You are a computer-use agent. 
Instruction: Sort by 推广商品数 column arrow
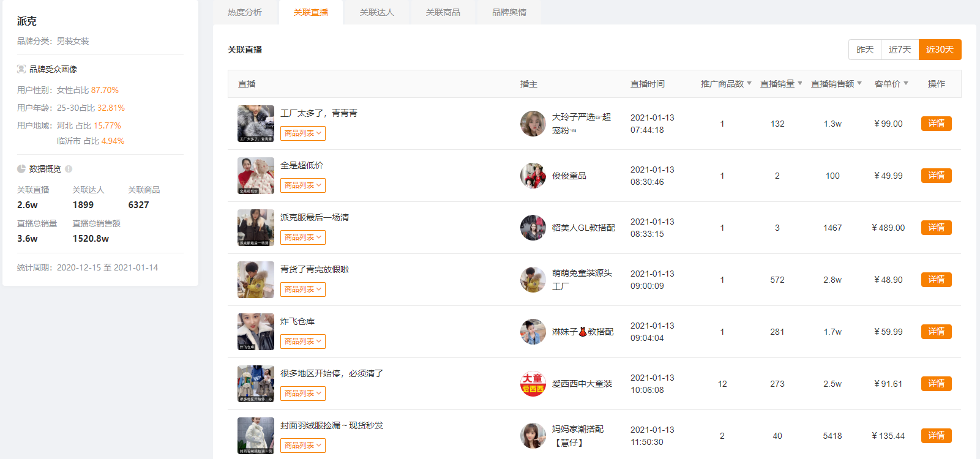pos(749,84)
